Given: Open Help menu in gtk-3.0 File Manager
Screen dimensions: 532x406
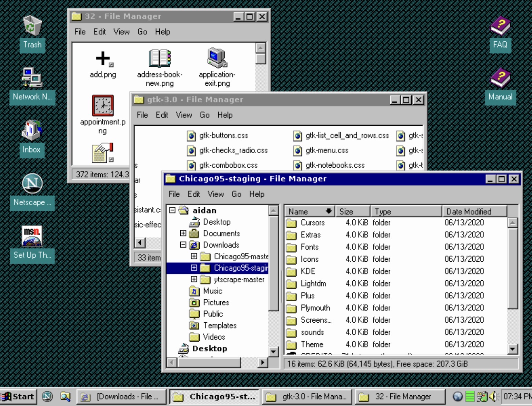Looking at the screenshot, I should 225,115.
